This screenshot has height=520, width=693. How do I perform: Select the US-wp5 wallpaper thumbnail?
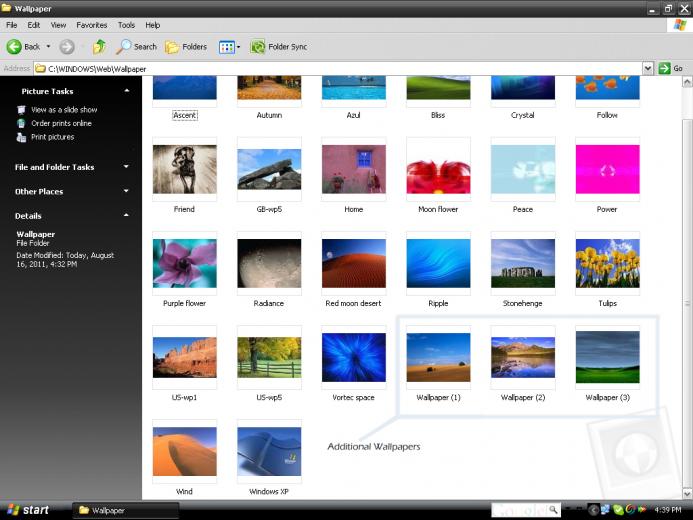[269, 357]
